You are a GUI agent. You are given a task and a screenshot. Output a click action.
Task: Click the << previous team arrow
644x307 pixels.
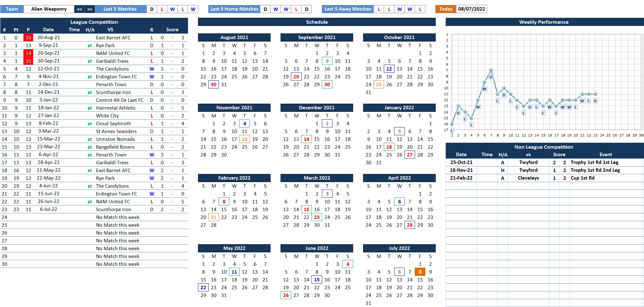(79, 9)
